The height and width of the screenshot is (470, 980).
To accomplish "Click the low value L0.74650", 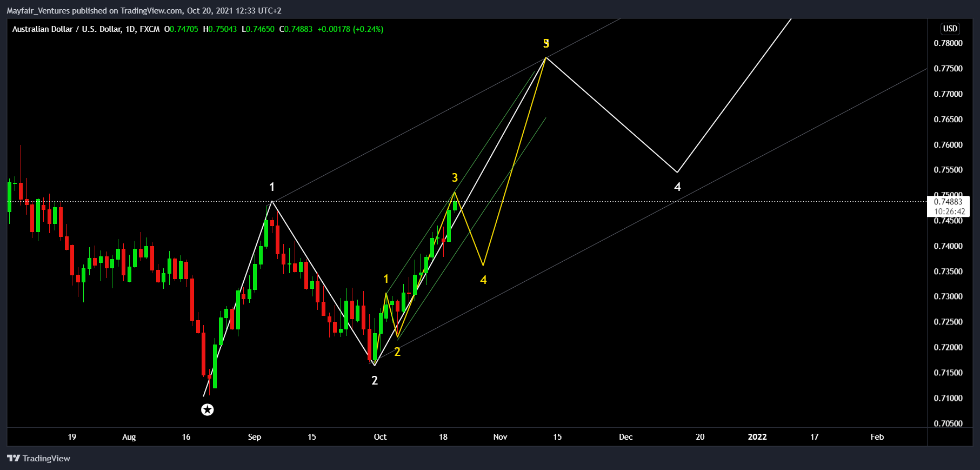I will pyautogui.click(x=258, y=29).
